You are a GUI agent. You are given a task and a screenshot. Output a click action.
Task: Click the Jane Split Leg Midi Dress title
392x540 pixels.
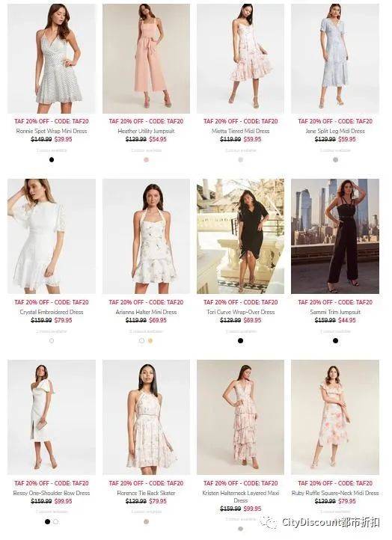(x=335, y=131)
